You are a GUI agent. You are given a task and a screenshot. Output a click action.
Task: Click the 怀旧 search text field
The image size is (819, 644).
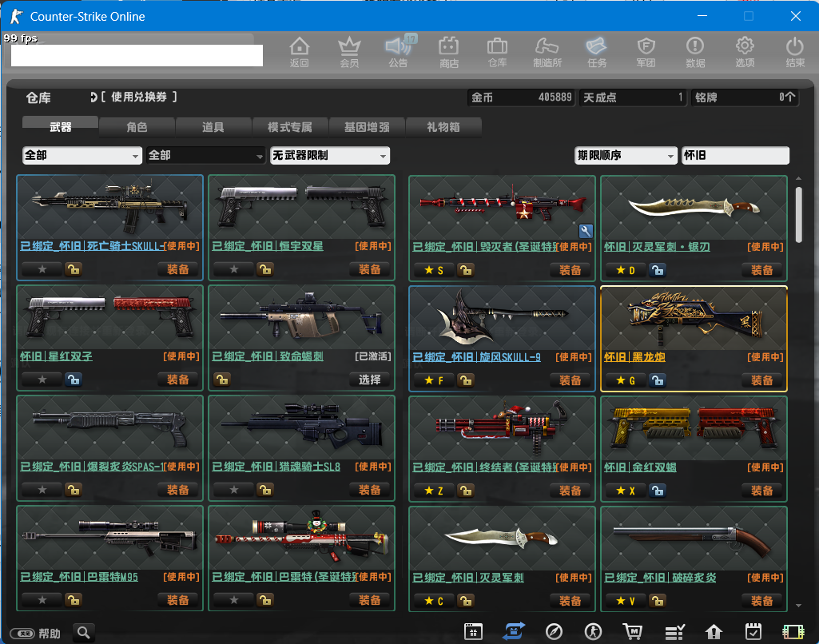(735, 155)
